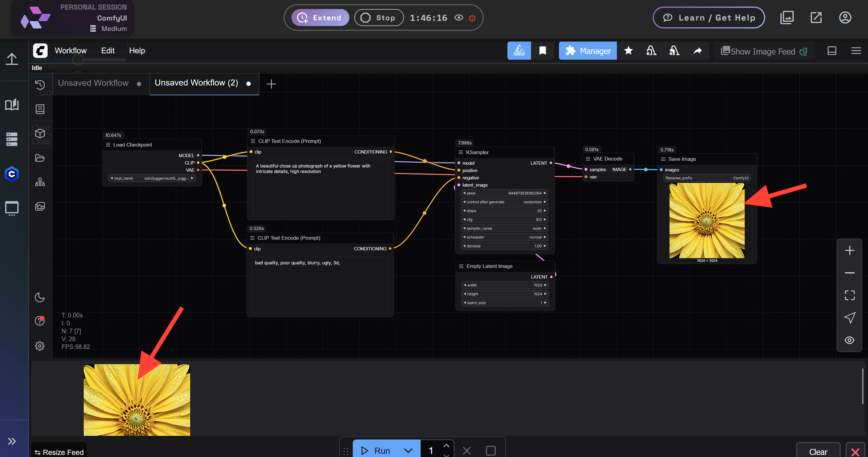Click the Save Image node preview
The width and height of the screenshot is (868, 457).
pos(707,220)
